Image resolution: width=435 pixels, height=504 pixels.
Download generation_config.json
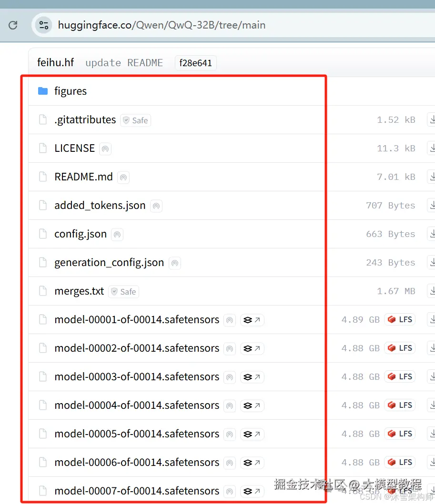click(432, 263)
